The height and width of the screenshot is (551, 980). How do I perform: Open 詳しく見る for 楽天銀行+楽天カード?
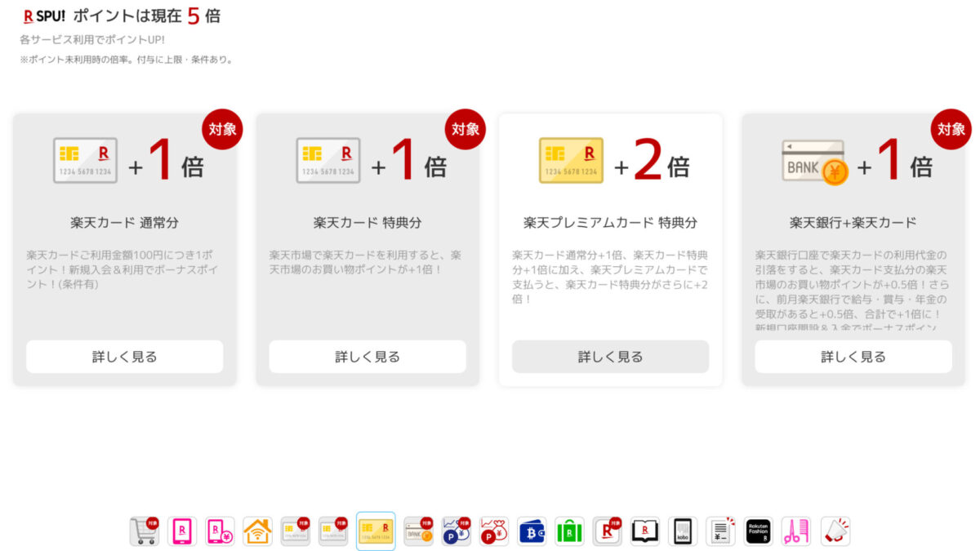pos(853,357)
